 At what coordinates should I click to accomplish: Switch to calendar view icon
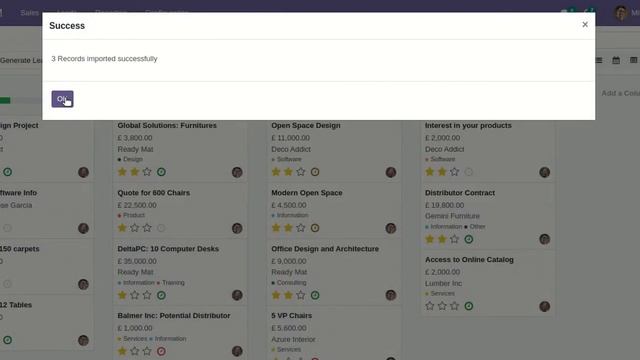pyautogui.click(x=616, y=60)
